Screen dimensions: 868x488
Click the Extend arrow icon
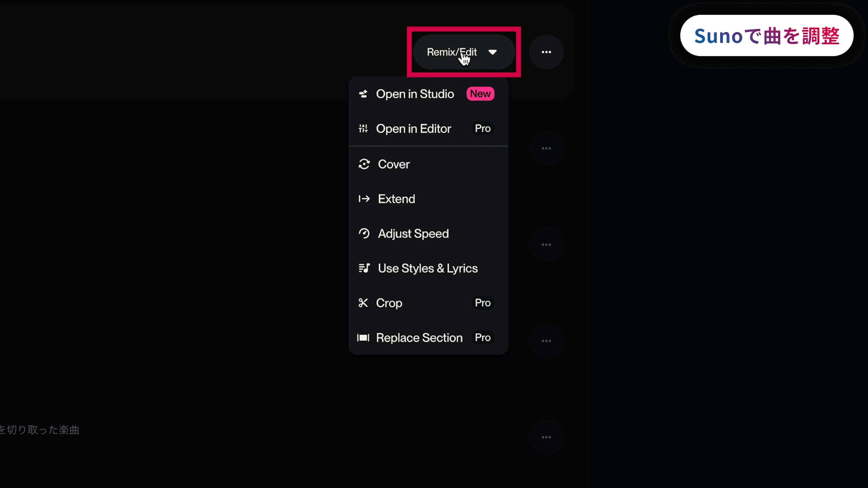(x=364, y=199)
